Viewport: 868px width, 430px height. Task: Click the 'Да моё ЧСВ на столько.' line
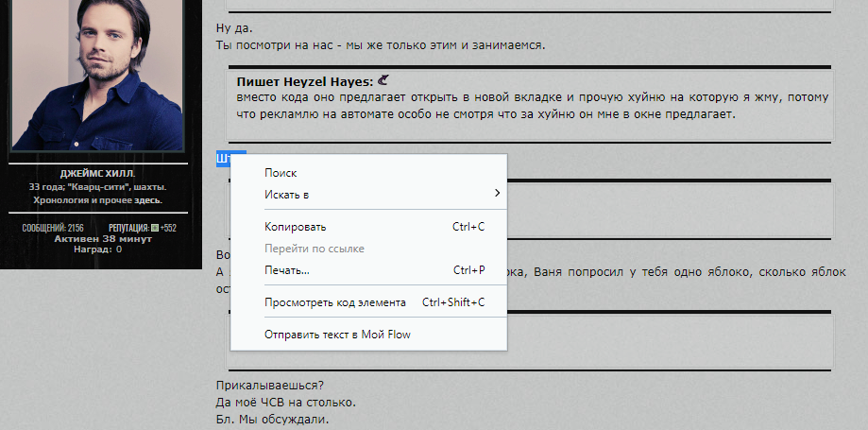285,403
